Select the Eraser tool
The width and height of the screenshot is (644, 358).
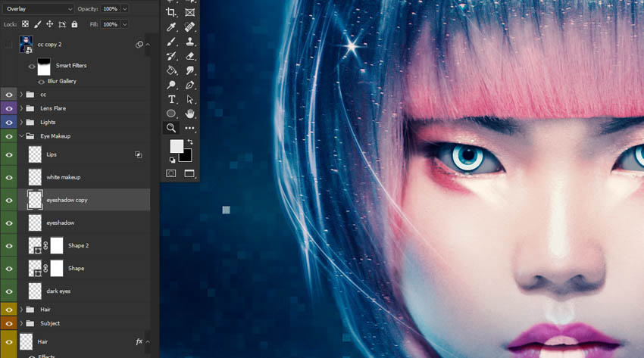pyautogui.click(x=189, y=56)
